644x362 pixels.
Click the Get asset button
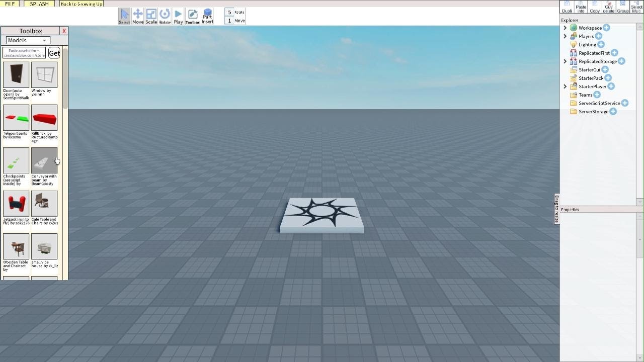pos(54,53)
